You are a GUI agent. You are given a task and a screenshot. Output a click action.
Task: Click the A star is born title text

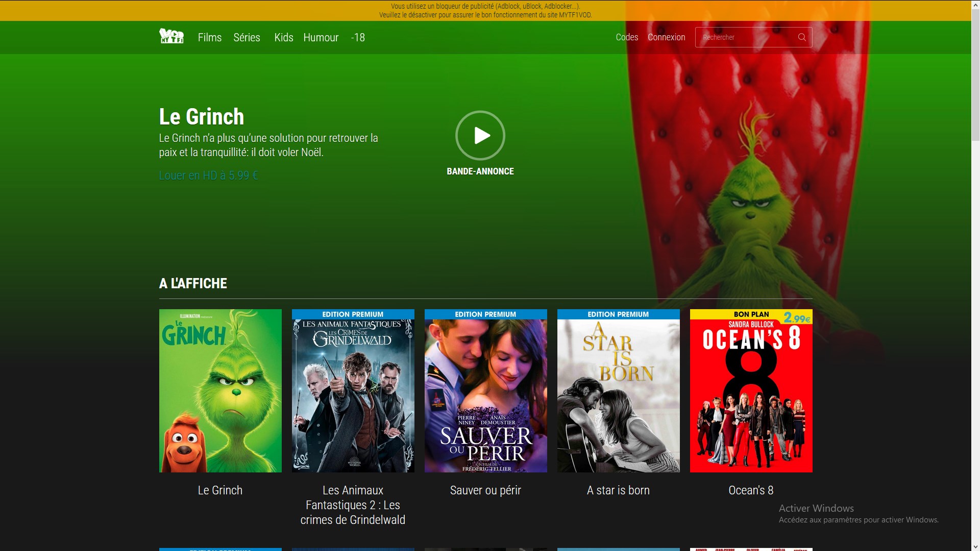click(x=618, y=490)
